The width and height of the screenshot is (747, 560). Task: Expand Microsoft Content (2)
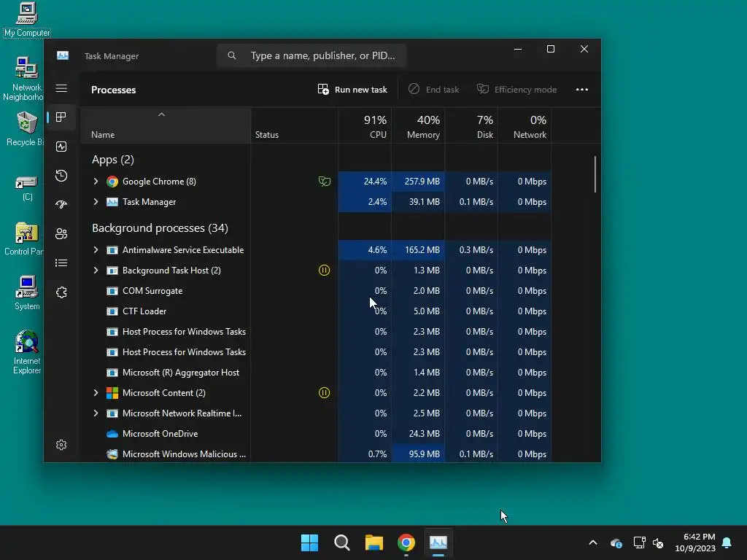click(96, 393)
